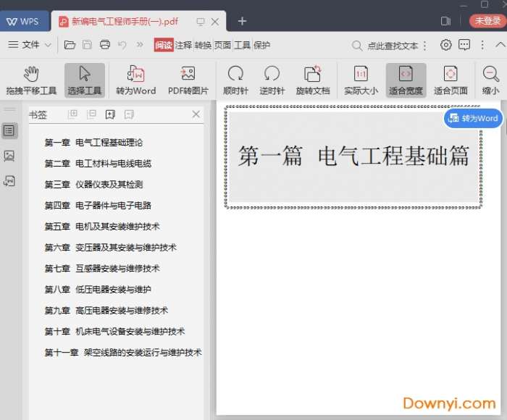Image resolution: width=507 pixels, height=420 pixels.
Task: Click the sidebar drag handle above bookmarks icon
Action: click(x=9, y=109)
